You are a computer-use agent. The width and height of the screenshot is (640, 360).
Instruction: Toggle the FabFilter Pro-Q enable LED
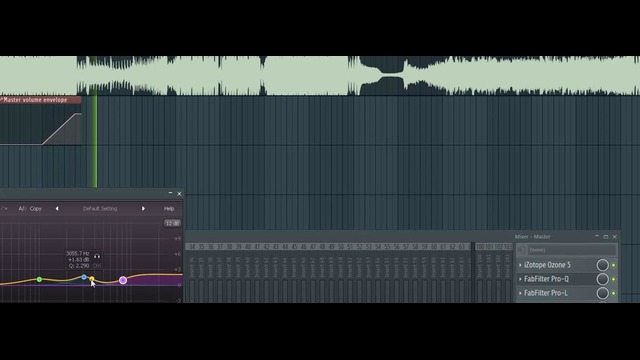coord(613,279)
